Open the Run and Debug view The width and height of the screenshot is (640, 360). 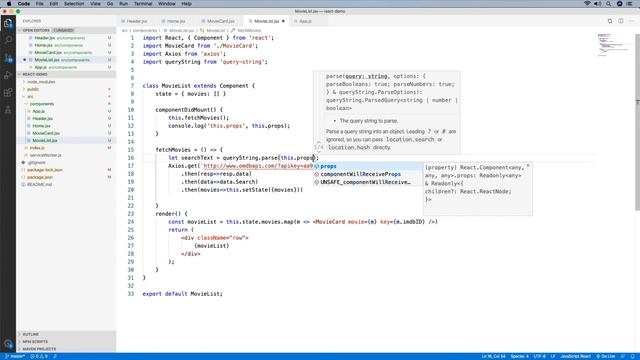(x=8, y=75)
